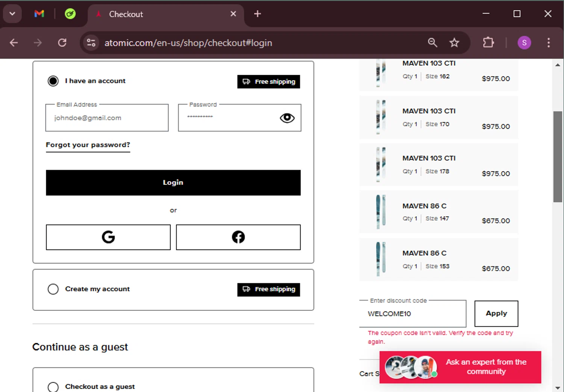
Task: Click Maven 103 CTI size 170 thumbnail
Action: [x=381, y=117]
